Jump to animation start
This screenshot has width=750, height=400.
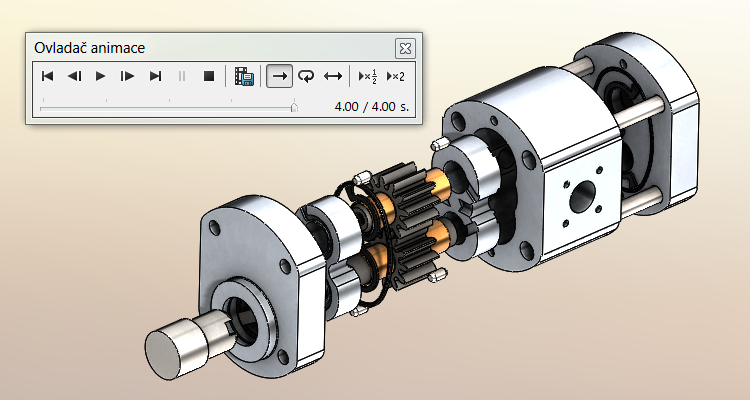click(x=47, y=76)
